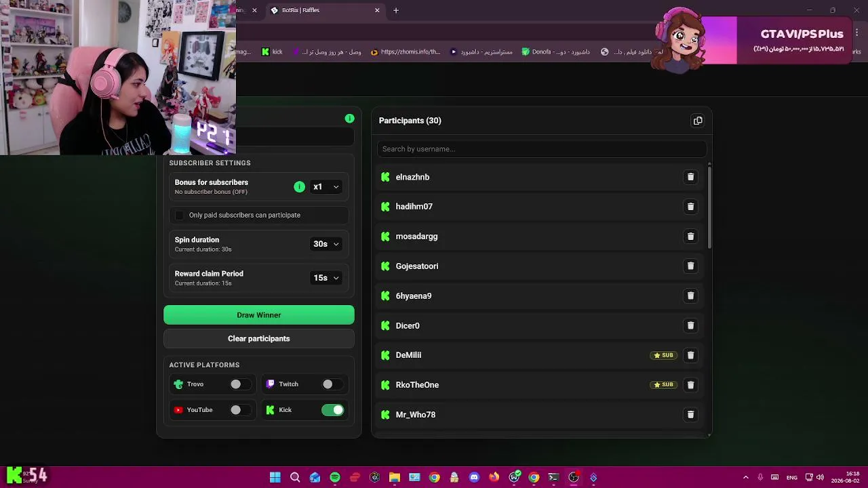Select participant name Gojesatoori

[417, 266]
